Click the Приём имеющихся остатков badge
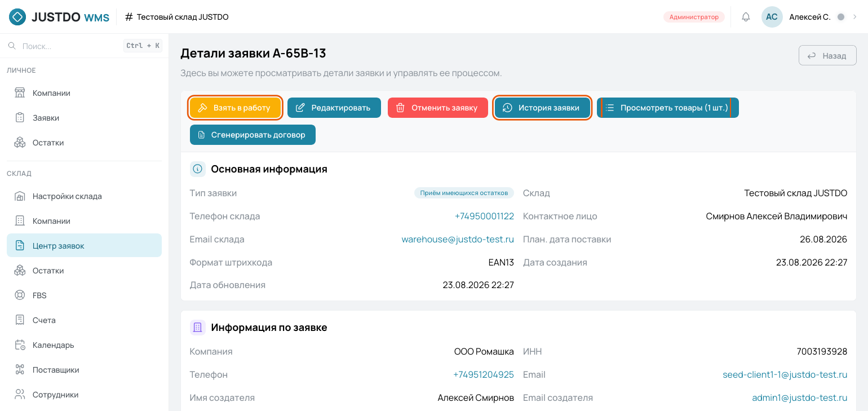Screen dimensions: 868x411 pyautogui.click(x=464, y=193)
